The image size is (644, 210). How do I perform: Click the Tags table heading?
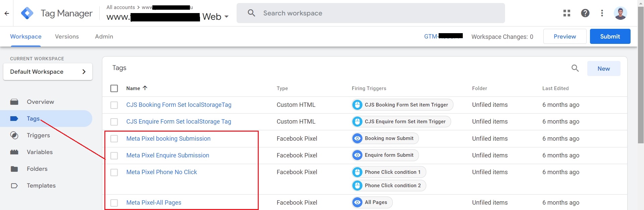click(x=119, y=68)
